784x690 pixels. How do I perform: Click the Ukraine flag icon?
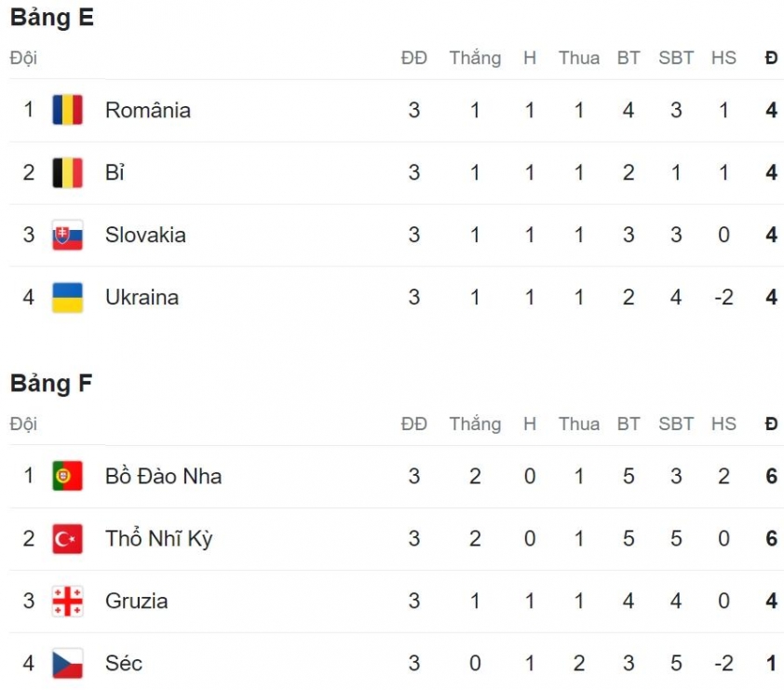pyautogui.click(x=67, y=297)
